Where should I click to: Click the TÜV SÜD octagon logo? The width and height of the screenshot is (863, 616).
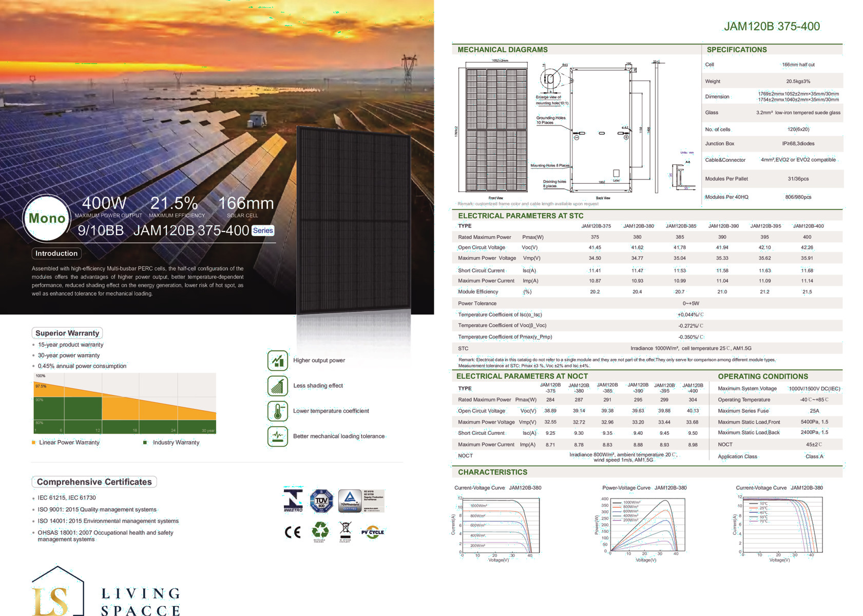click(321, 500)
